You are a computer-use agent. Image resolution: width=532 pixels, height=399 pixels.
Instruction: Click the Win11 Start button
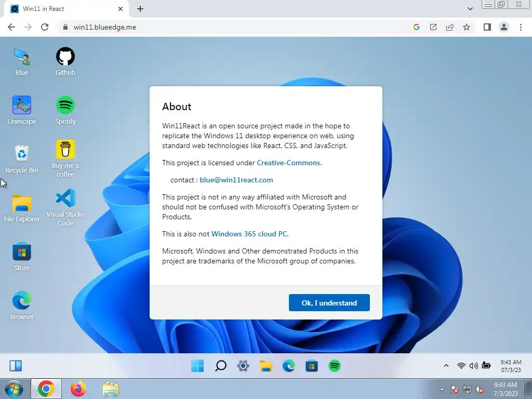coord(197,366)
